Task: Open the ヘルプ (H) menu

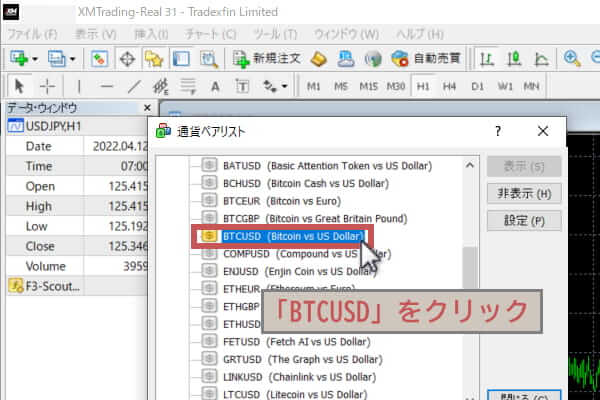Action: pos(420,34)
